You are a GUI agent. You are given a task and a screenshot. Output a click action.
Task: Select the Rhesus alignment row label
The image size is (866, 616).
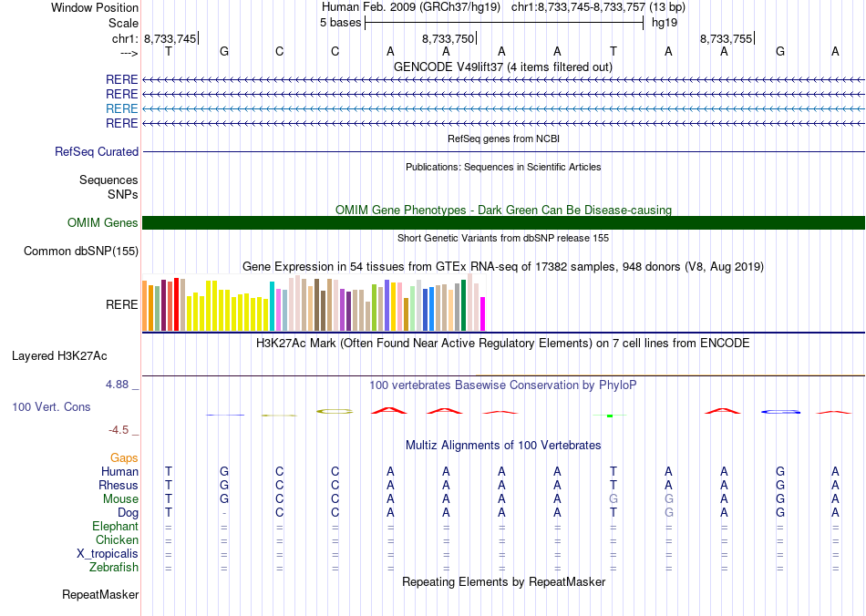(119, 486)
